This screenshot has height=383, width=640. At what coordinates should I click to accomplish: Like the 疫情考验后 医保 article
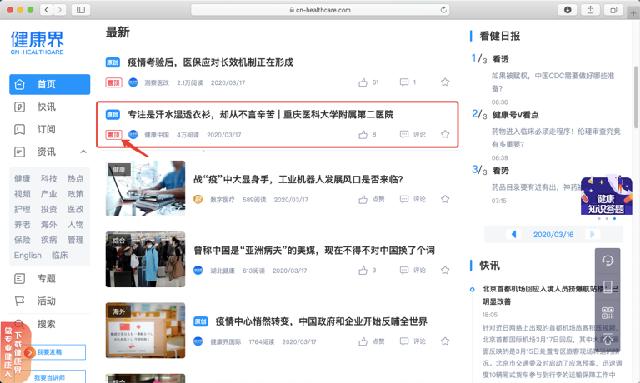pyautogui.click(x=363, y=82)
